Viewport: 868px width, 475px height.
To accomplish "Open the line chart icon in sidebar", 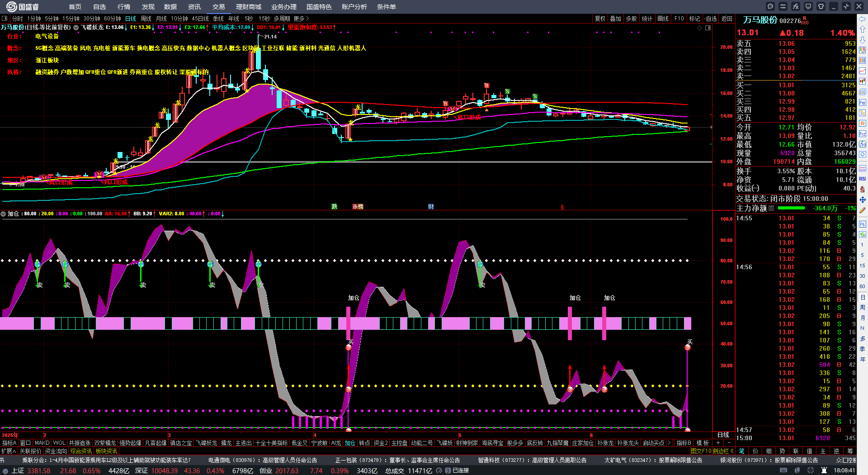I will pos(863,71).
